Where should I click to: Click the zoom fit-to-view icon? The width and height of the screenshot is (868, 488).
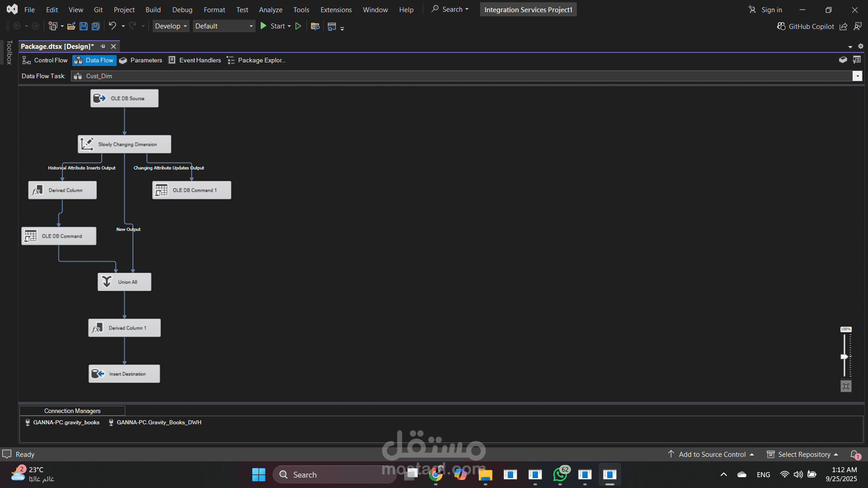tap(846, 386)
